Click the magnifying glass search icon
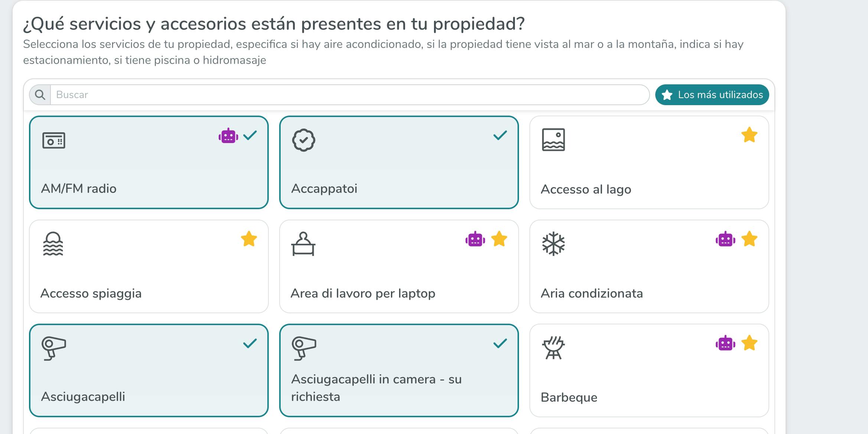Image resolution: width=868 pixels, height=434 pixels. (x=40, y=95)
